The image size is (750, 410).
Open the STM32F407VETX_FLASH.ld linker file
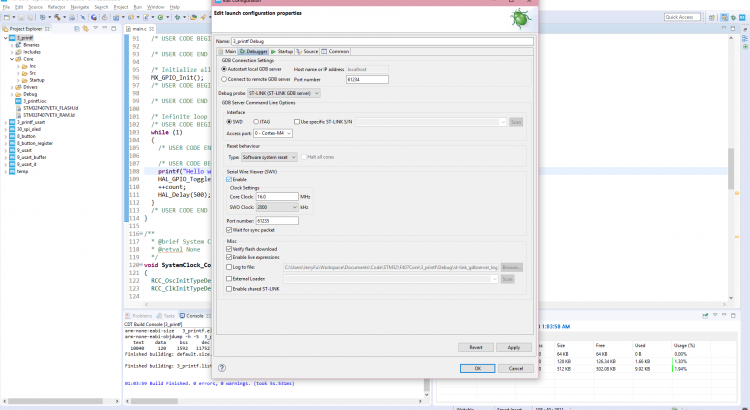(x=46, y=108)
